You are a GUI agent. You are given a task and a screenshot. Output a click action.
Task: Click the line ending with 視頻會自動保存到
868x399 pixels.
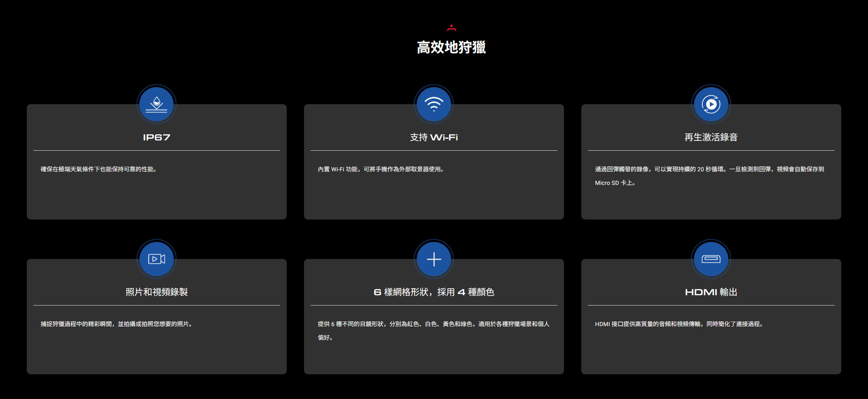(x=709, y=169)
